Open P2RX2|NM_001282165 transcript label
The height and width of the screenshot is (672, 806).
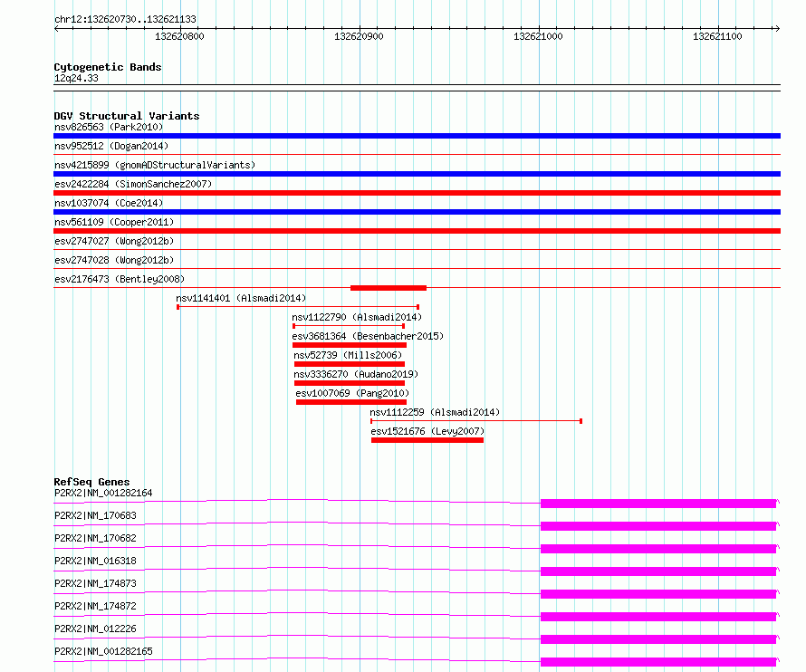(103, 651)
